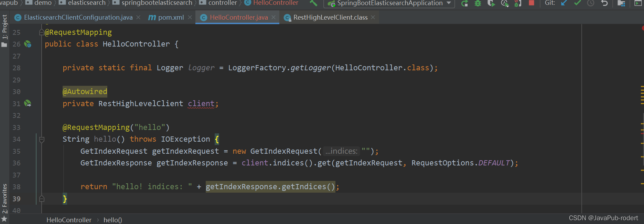Click the Git Show History clock icon
Screen dimensions: 644x224
click(591, 3)
